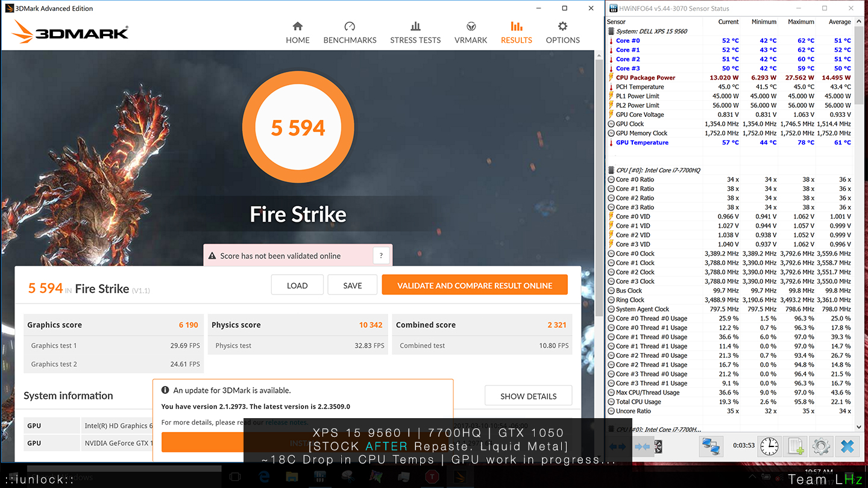Click the Physics test FPS row

[x=298, y=346]
